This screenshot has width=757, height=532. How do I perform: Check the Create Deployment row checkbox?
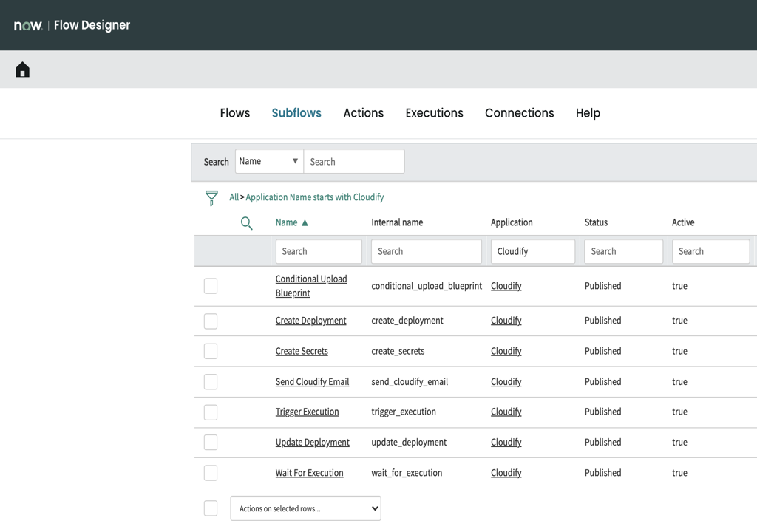point(211,321)
